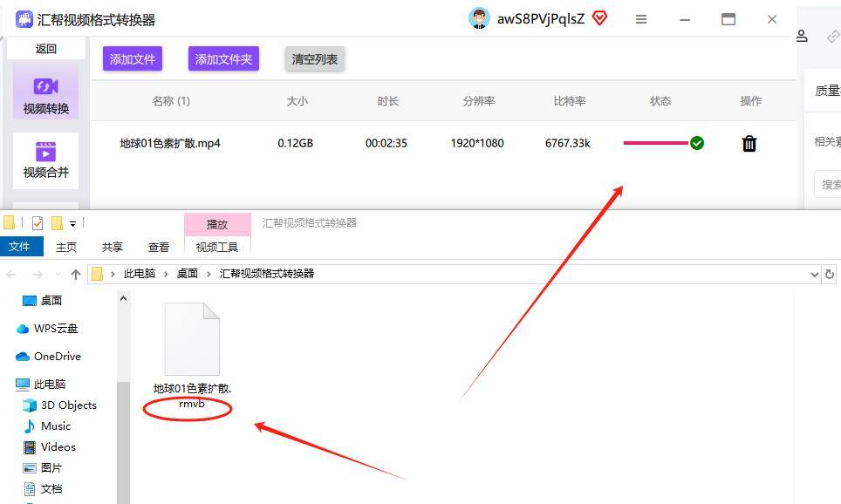Click the 6767.33k bitrate value

point(567,143)
